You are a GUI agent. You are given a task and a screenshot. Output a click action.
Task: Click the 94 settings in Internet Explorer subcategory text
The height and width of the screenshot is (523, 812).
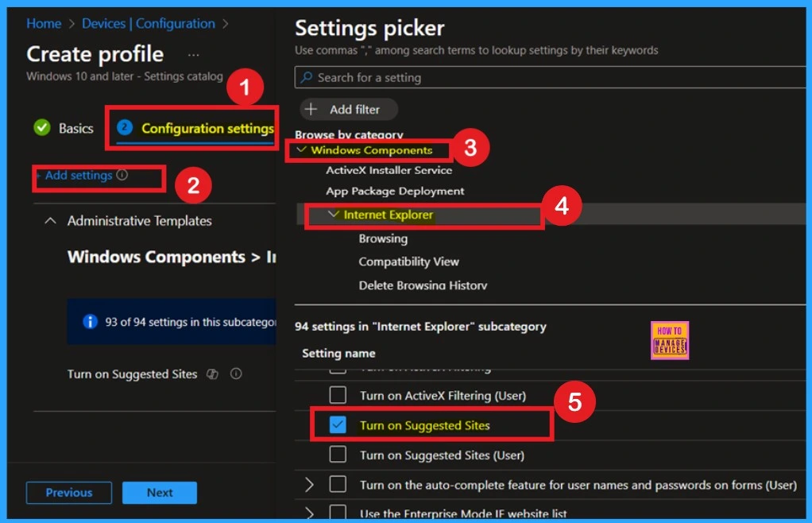click(x=420, y=326)
